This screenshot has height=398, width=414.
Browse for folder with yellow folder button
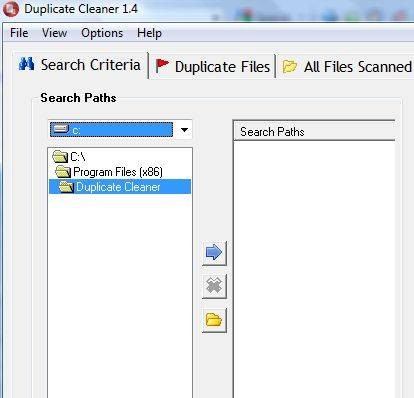click(214, 320)
